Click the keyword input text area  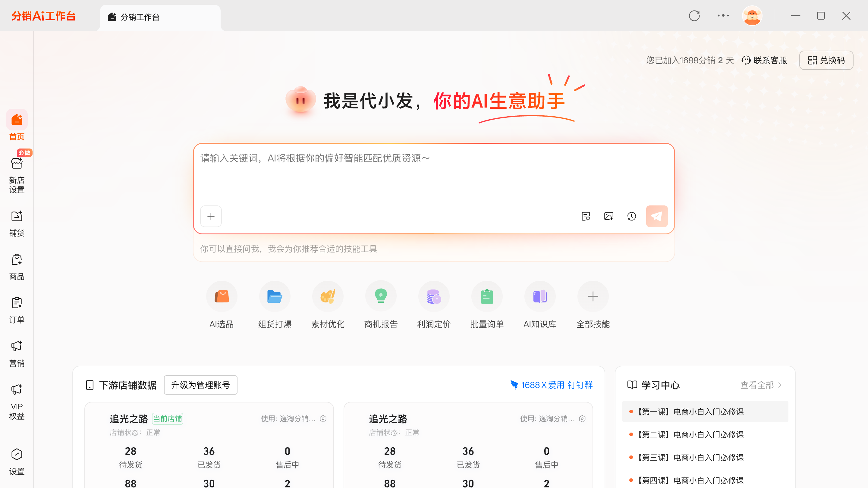click(434, 175)
